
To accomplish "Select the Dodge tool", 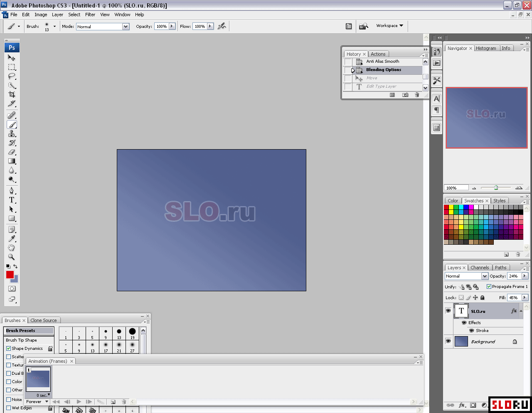I will [12, 179].
